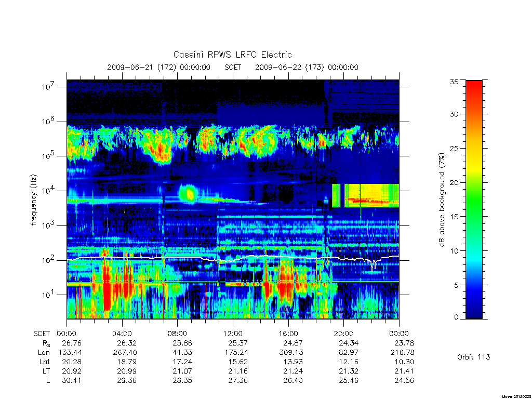The image size is (532, 399).
Task: Click the '04:00' SCET time tick label
Action: 122,334
